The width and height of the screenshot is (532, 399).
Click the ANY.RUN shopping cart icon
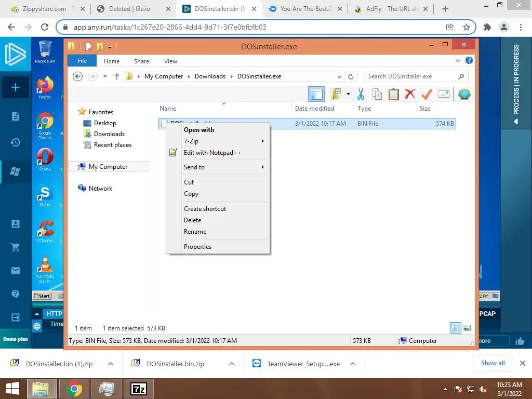click(16, 247)
